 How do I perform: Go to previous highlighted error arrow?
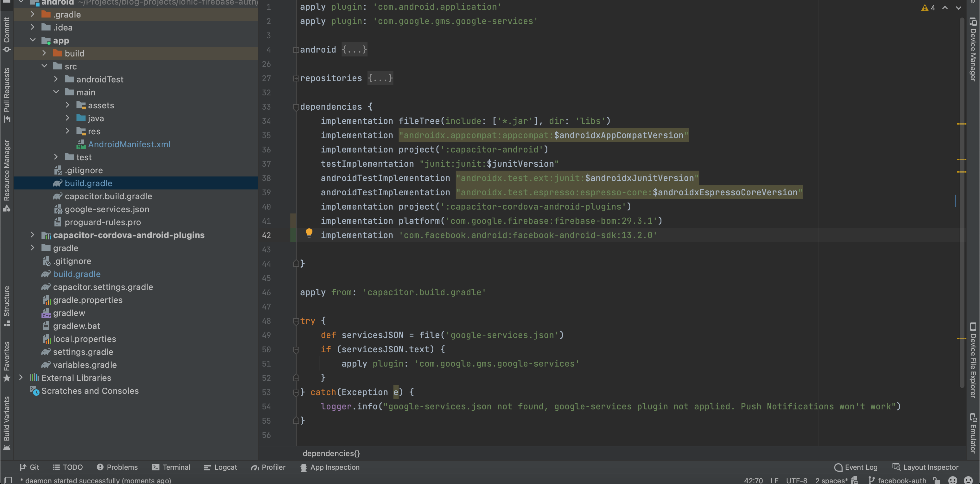(x=945, y=7)
